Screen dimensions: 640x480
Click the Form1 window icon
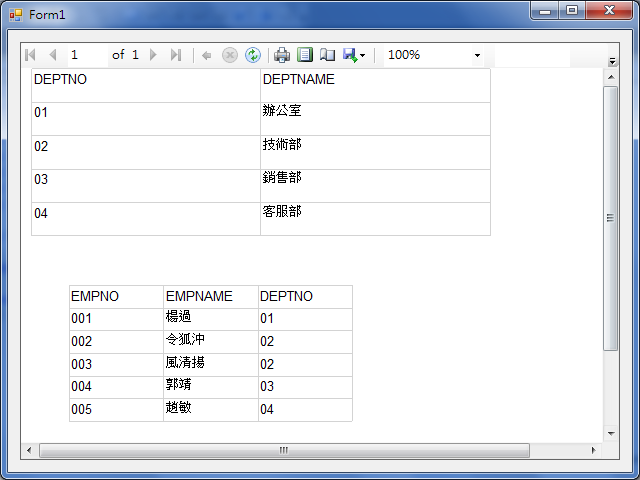16,15
